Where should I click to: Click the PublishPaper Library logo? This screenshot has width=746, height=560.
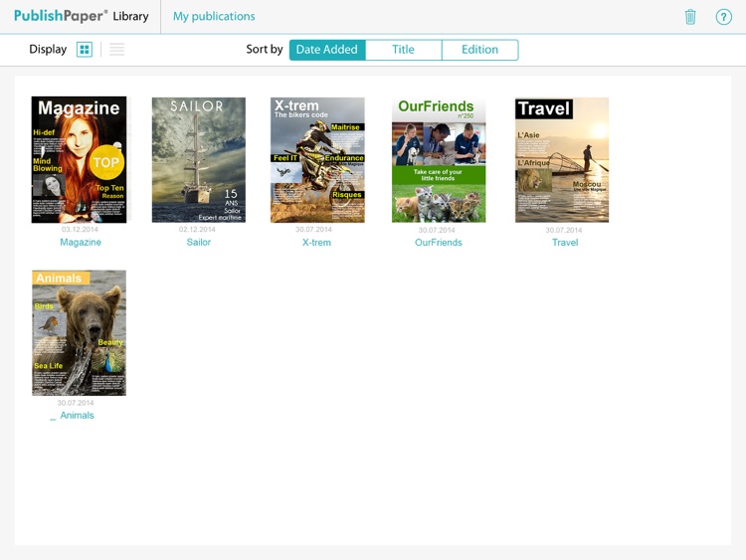pos(82,16)
